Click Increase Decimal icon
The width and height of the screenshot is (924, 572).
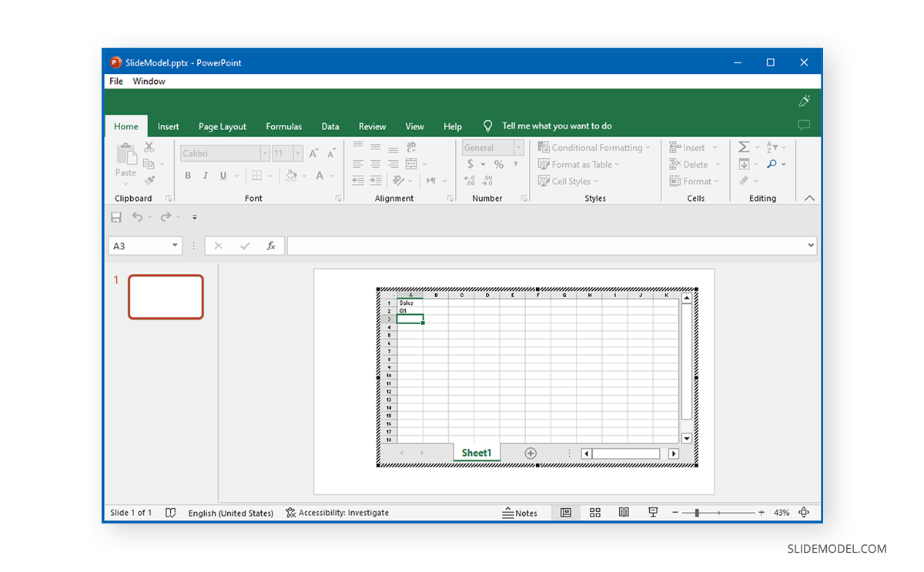tap(470, 181)
